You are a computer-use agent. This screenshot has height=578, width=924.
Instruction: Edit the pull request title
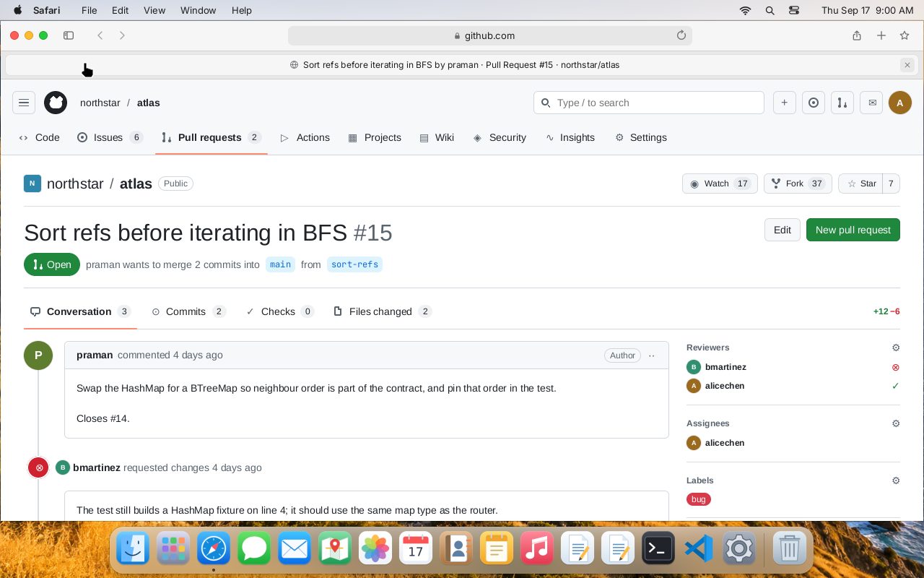click(783, 230)
